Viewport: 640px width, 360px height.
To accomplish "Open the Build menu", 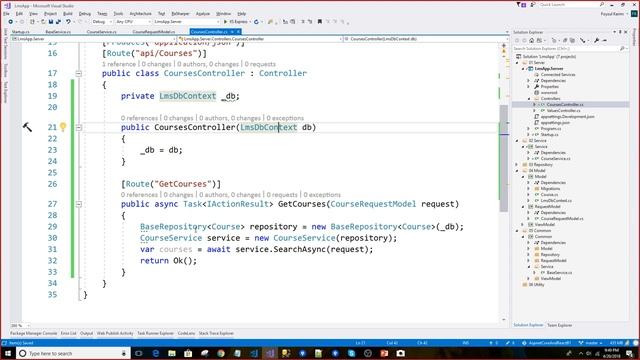I will 68,13.
